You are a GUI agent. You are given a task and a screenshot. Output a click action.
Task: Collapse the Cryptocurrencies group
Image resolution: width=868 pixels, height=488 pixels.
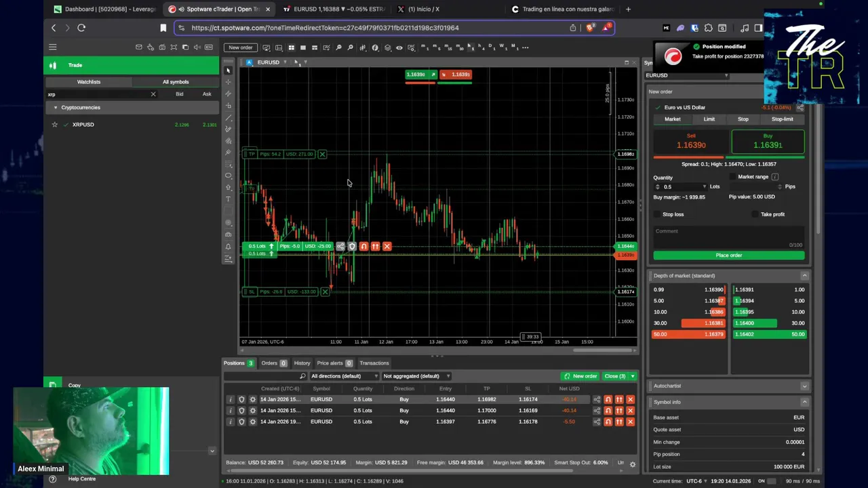click(56, 107)
